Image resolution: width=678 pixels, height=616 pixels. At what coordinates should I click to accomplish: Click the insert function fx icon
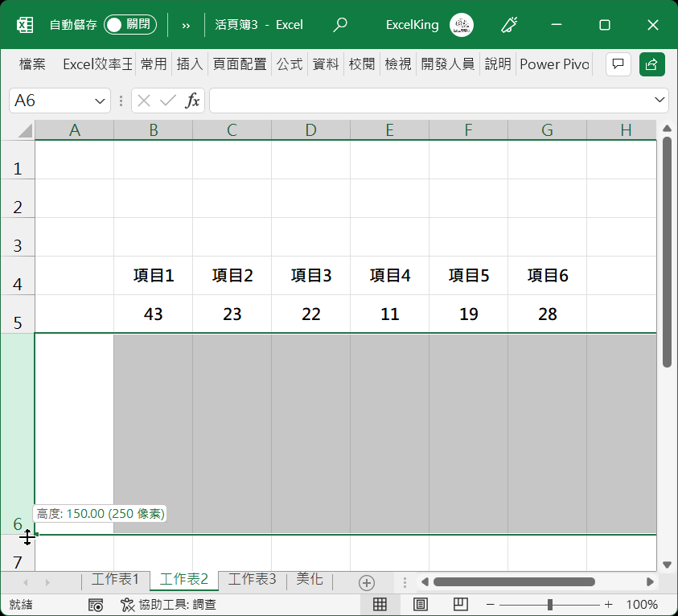pyautogui.click(x=193, y=101)
